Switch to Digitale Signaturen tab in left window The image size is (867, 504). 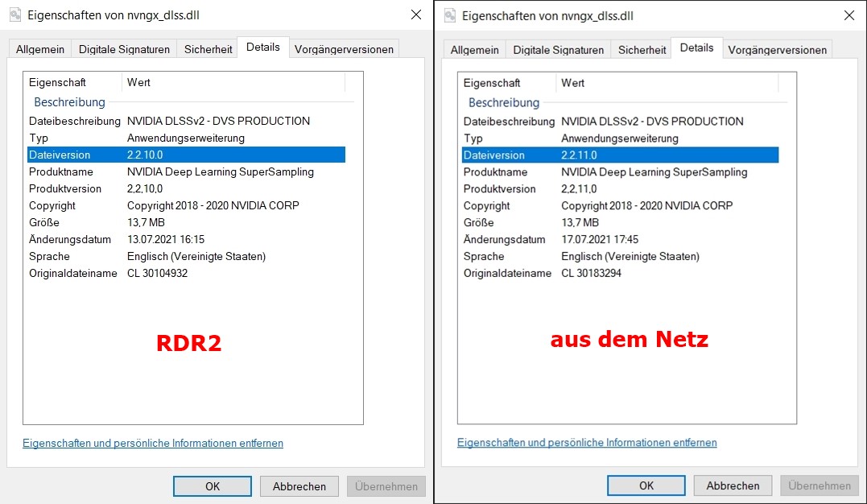(124, 49)
